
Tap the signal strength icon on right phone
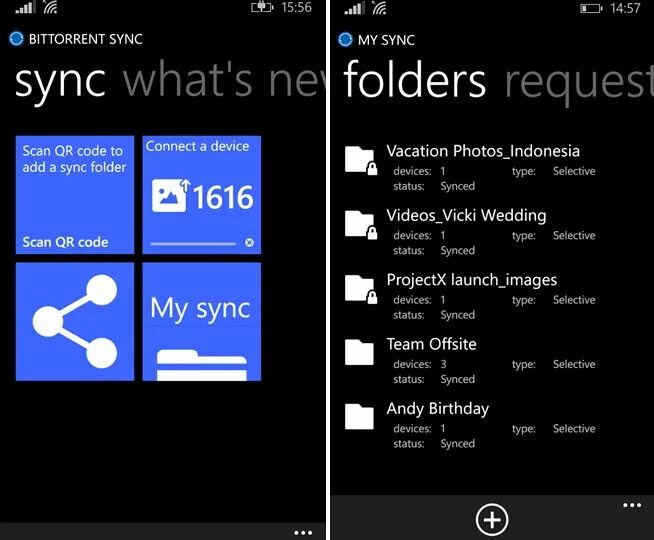click(x=354, y=8)
